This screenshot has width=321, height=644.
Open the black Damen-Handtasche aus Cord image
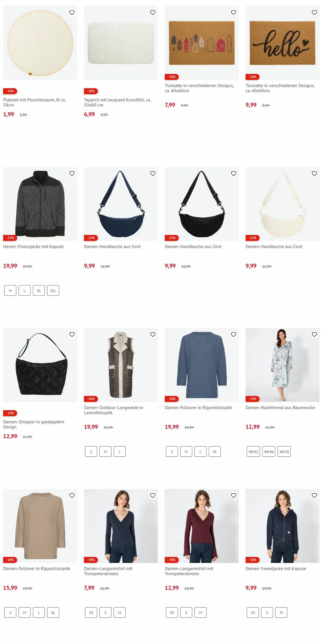(x=202, y=204)
